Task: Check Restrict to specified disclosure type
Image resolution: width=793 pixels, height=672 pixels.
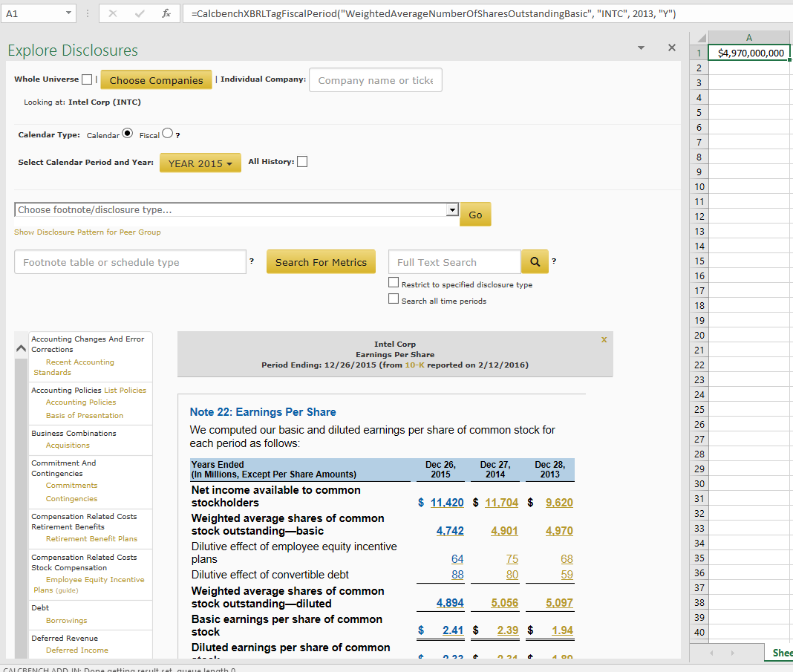Action: [x=394, y=284]
